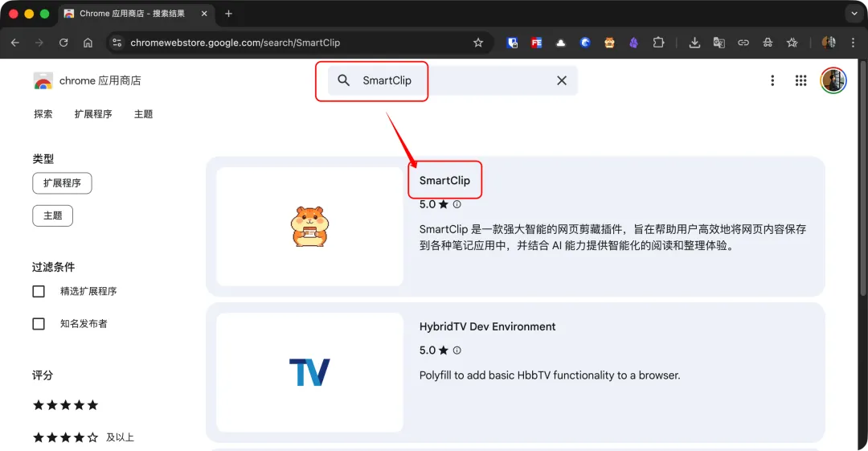Open the bookmarks star-list icon
This screenshot has width=868, height=451.
point(792,43)
